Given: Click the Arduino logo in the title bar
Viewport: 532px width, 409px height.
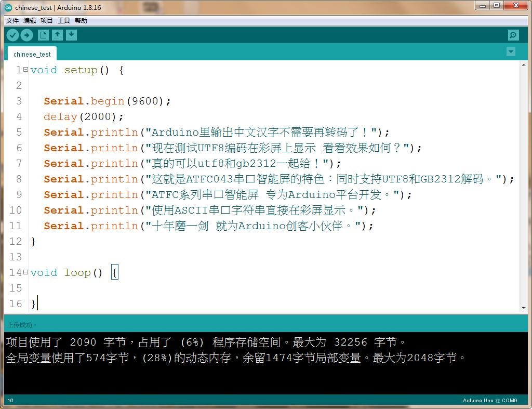Looking at the screenshot, I should click(x=8, y=7).
